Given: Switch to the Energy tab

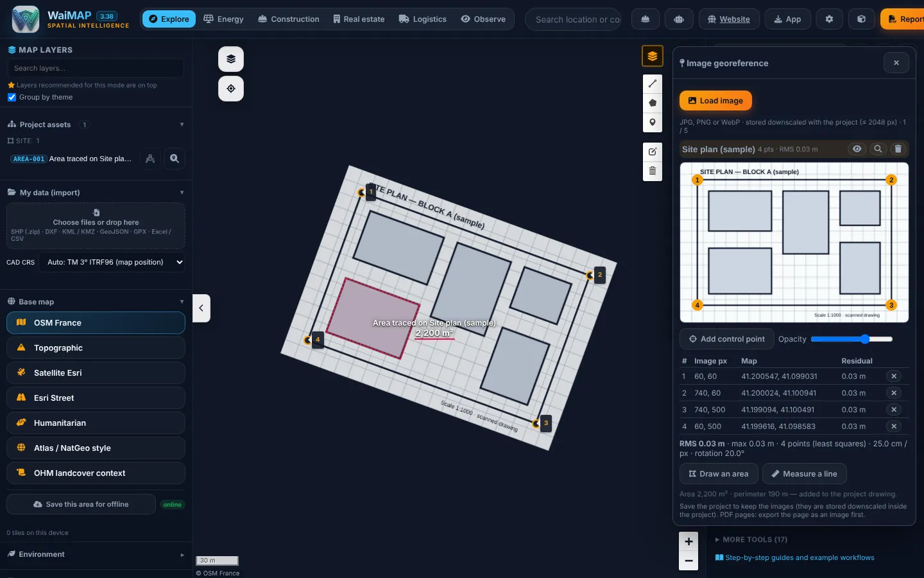Looking at the screenshot, I should [224, 19].
